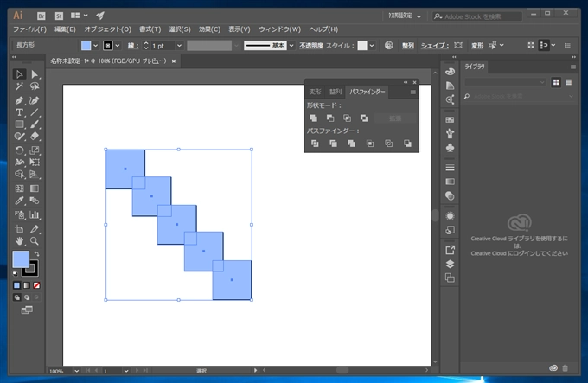Select the Direct Selection tool

click(35, 74)
